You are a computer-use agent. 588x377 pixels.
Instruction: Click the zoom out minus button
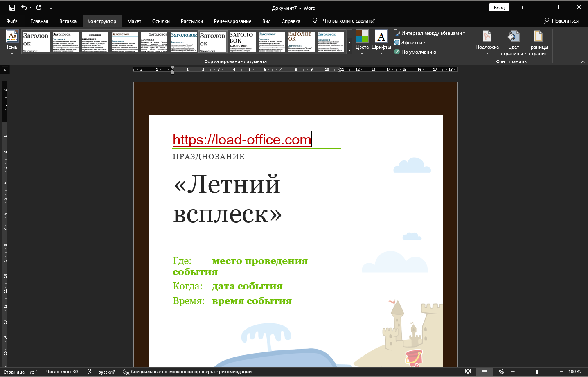click(513, 372)
